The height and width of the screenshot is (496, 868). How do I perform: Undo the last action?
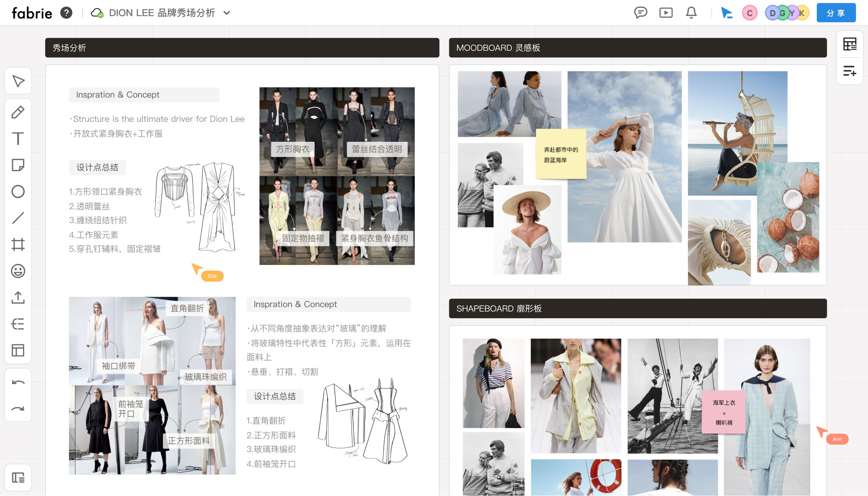(18, 382)
